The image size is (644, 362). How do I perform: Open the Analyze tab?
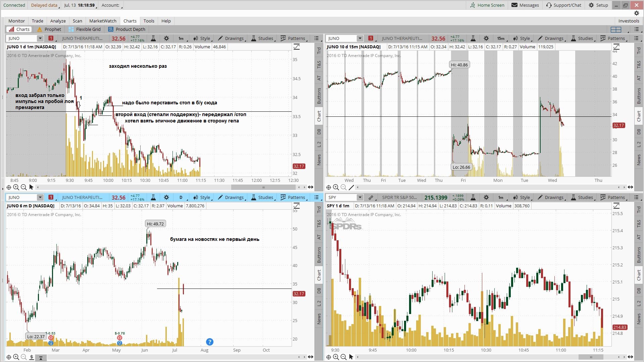coord(58,21)
